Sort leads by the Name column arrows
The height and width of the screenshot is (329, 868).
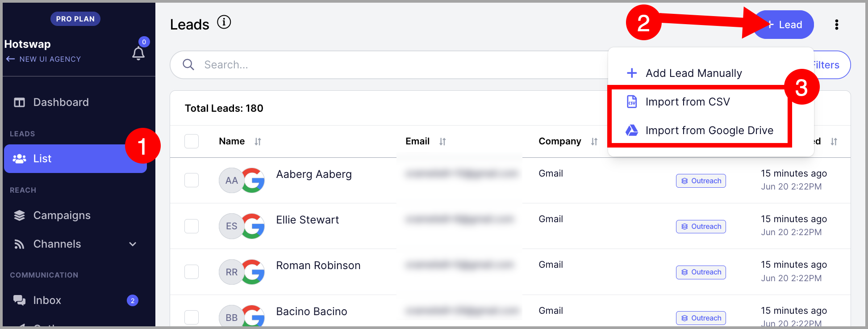[258, 142]
